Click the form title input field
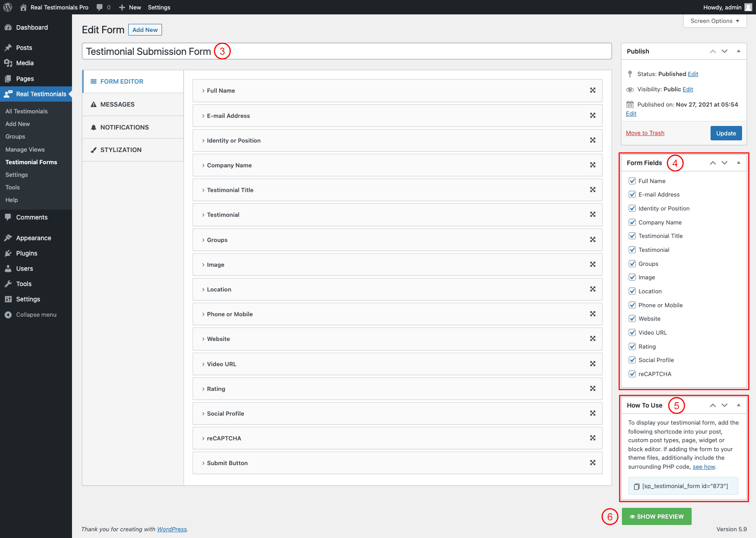The image size is (756, 538). pos(405,51)
